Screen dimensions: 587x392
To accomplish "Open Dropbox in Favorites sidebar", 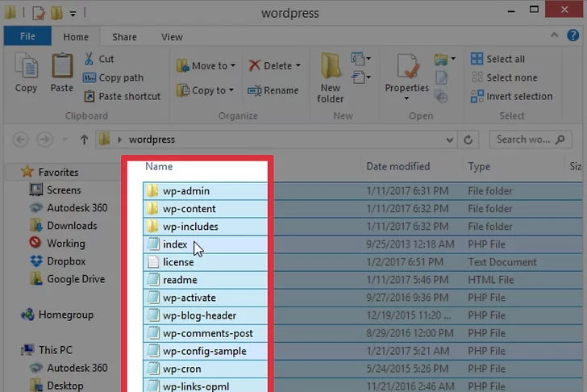I will 66,261.
